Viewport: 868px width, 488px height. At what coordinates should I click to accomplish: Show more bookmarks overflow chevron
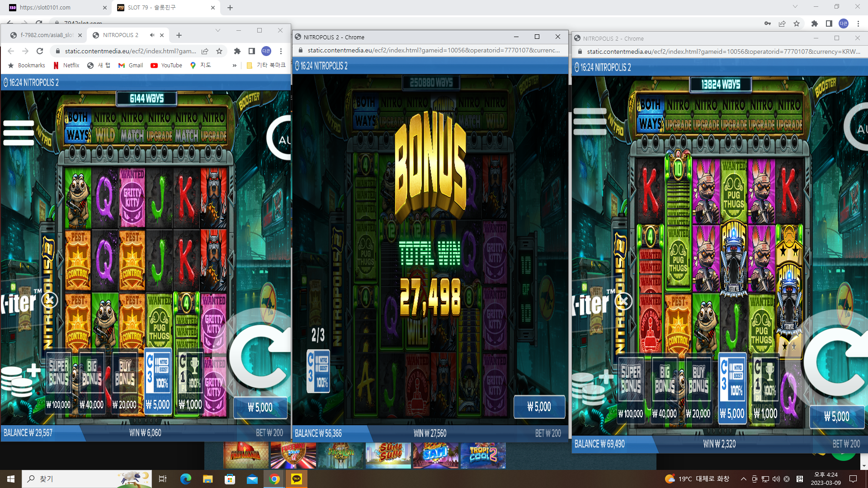pyautogui.click(x=235, y=66)
